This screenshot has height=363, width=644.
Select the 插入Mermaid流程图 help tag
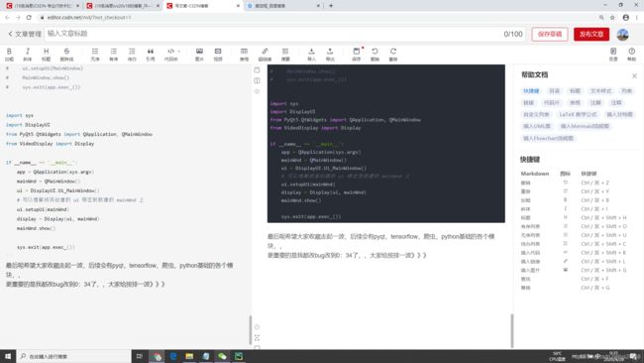pos(585,126)
